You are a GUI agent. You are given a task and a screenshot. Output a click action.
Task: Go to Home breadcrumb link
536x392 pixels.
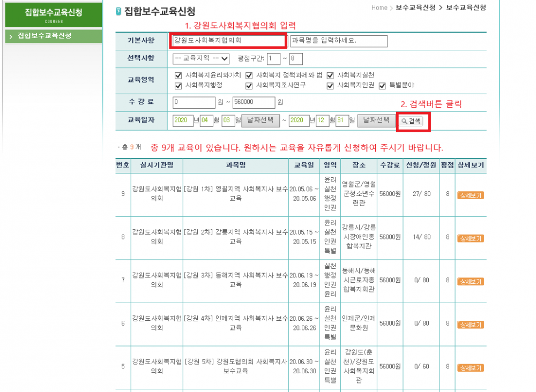(379, 7)
